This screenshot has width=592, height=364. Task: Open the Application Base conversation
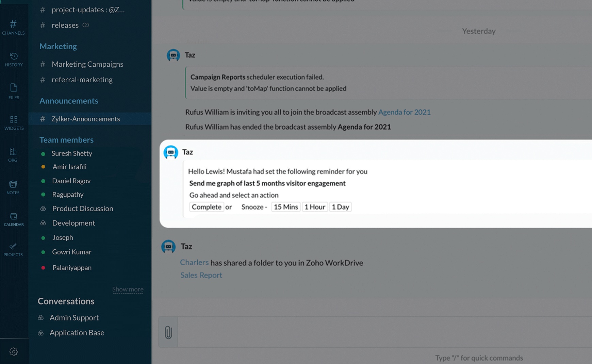77,333
